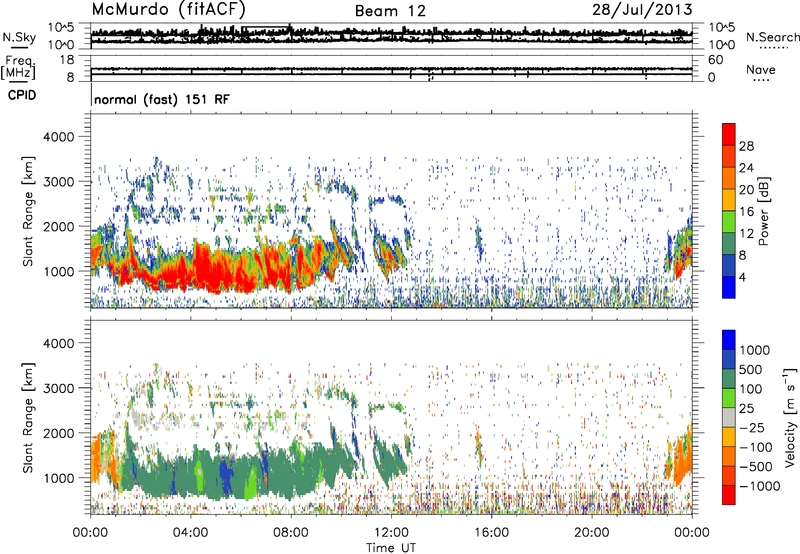The image size is (800, 554).
Task: Click the dark green 8–12 dB Power segment
Action: click(x=729, y=244)
